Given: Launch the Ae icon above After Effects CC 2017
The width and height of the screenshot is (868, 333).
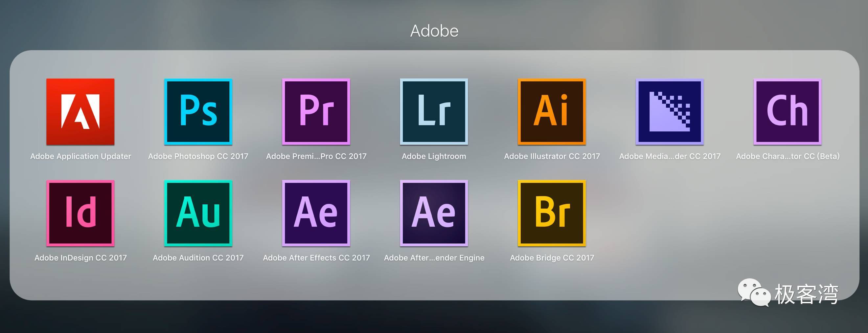Looking at the screenshot, I should pos(316,213).
